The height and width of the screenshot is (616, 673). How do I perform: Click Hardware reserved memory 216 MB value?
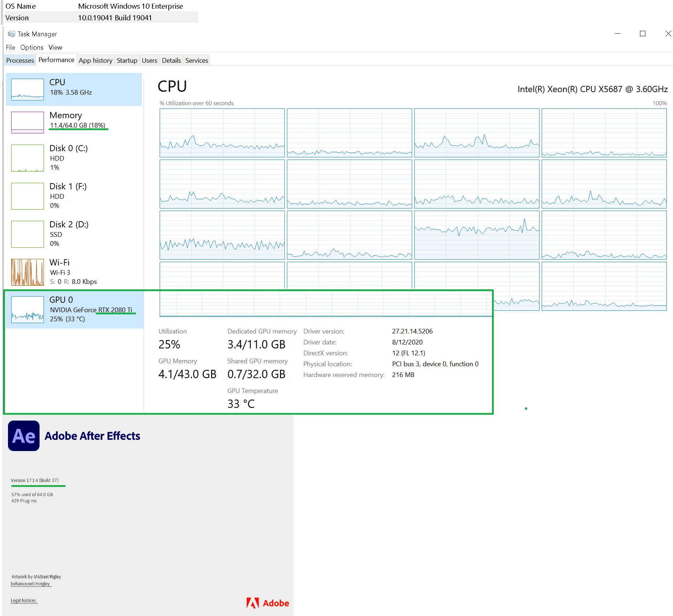click(x=403, y=375)
